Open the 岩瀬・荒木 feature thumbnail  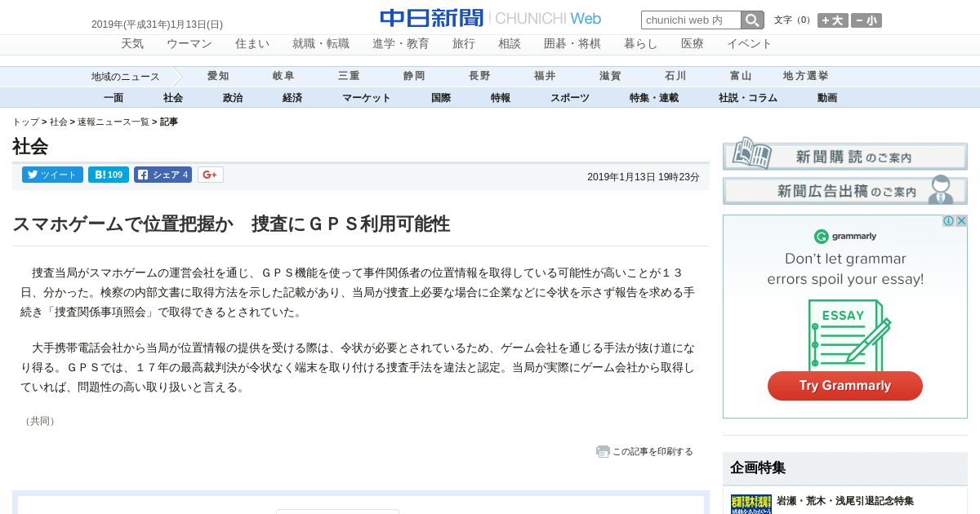point(751,504)
